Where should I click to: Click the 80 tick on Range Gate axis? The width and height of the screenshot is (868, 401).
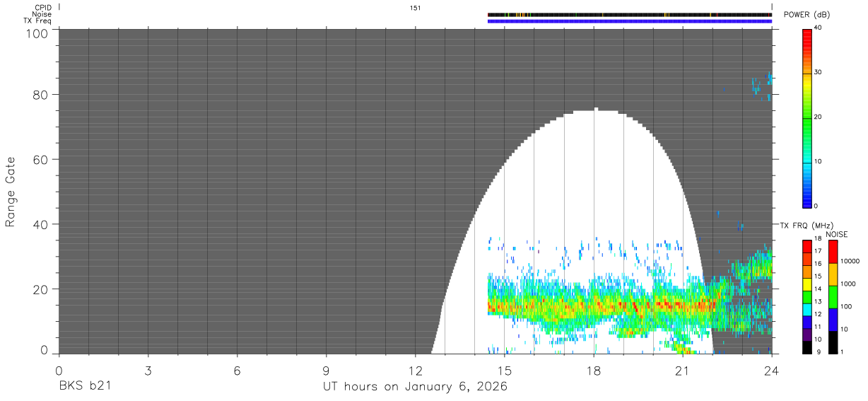click(x=40, y=94)
